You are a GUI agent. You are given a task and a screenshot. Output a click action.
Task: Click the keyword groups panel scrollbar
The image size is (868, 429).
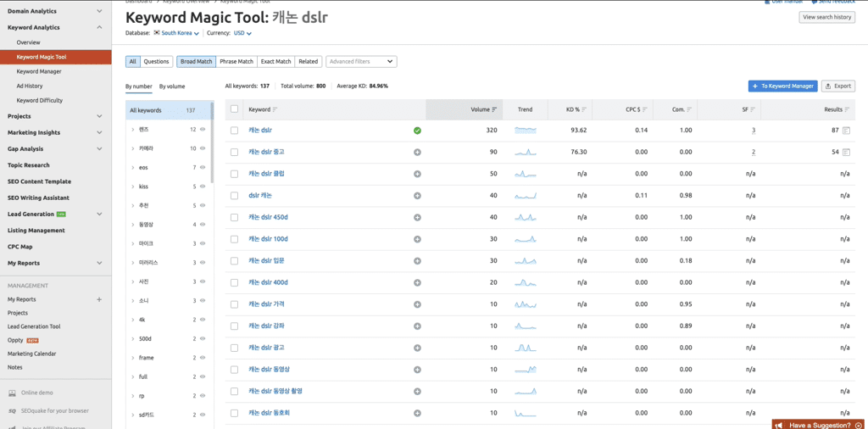click(213, 142)
